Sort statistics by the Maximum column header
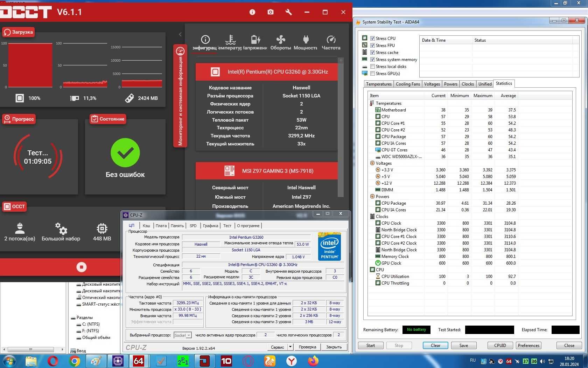This screenshot has height=368, width=588. coord(483,96)
